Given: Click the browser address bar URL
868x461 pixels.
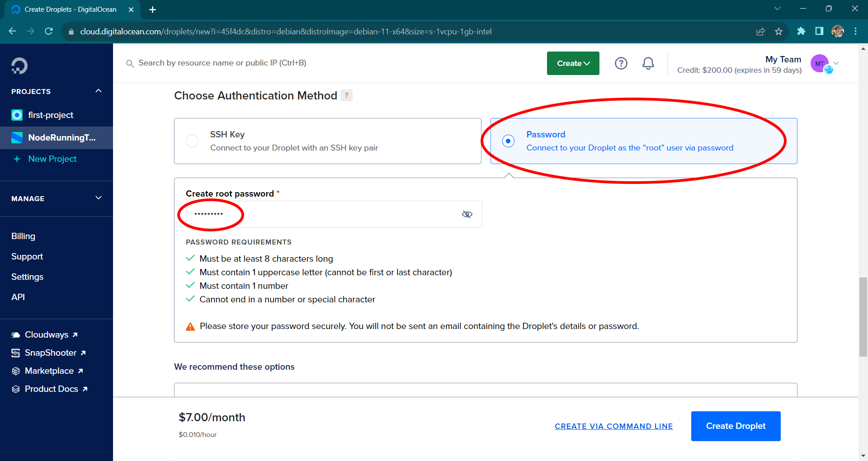Looking at the screenshot, I should tap(286, 32).
